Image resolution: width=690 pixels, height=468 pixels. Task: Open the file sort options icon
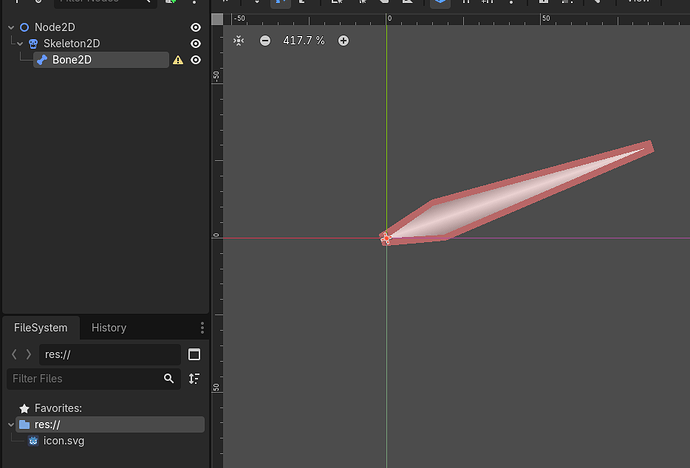click(194, 379)
